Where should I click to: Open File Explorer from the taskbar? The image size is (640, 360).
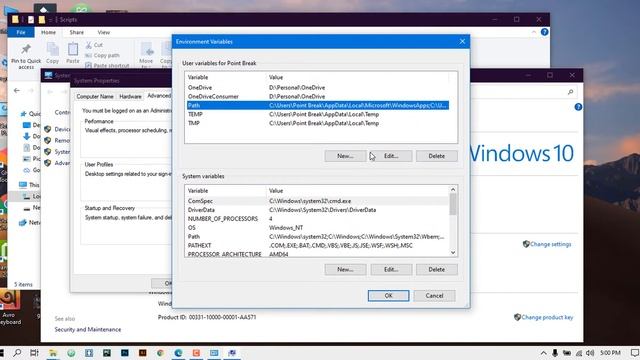tap(53, 353)
